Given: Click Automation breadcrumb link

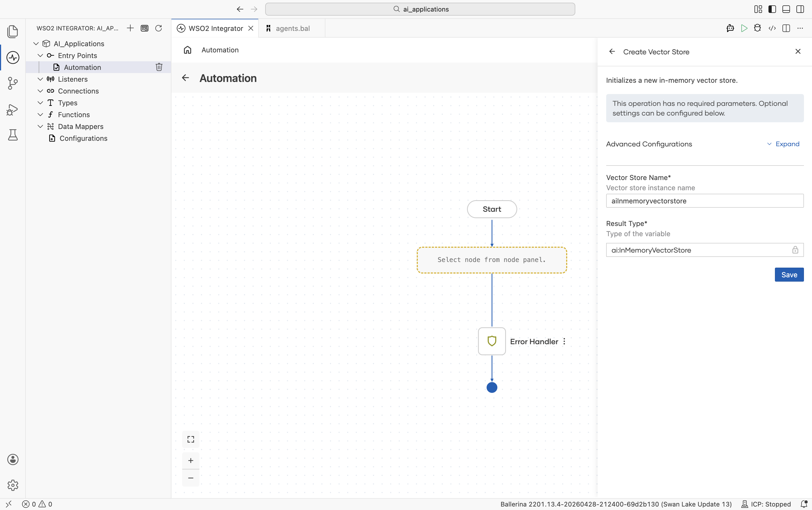Looking at the screenshot, I should pos(220,50).
